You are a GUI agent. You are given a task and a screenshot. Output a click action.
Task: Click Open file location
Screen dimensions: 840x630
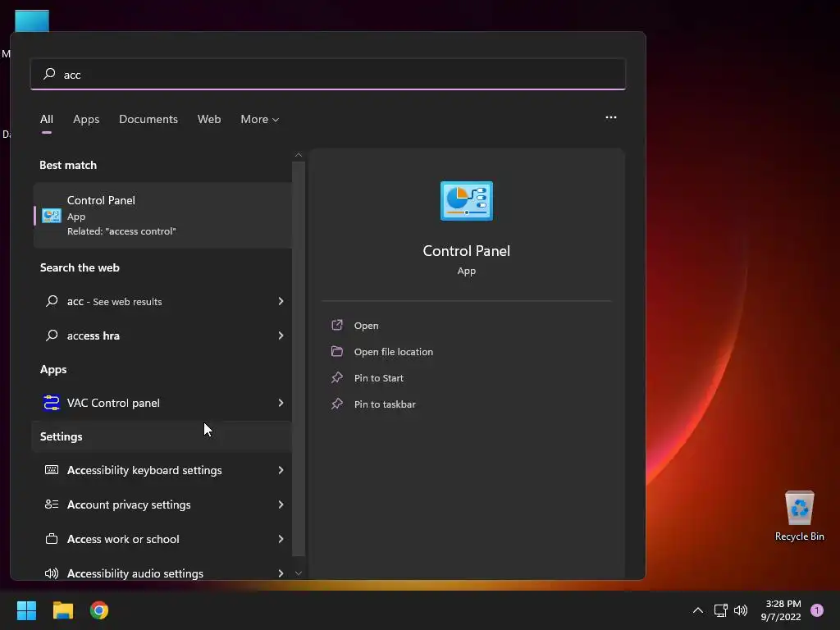[394, 351]
